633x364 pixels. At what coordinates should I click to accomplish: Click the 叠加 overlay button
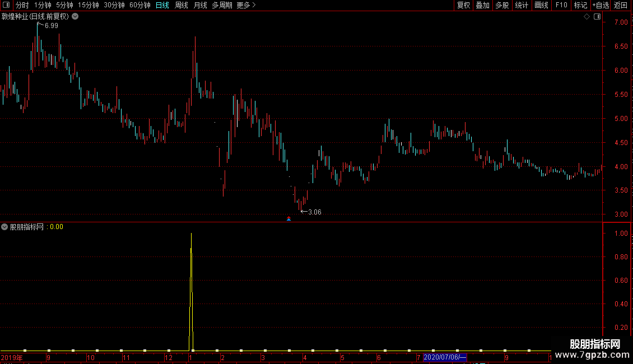482,5
